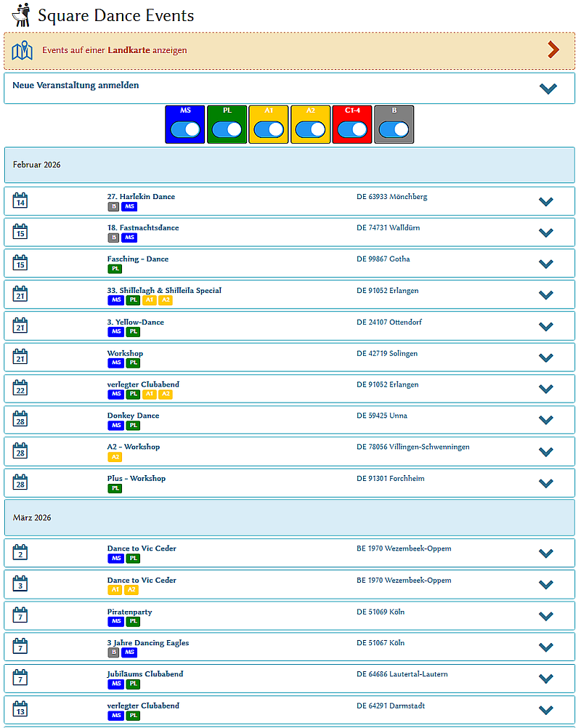Viewport: 581px width, 728px height.
Task: Click the calendar icon for Fasching - Dance
Action: [20, 264]
